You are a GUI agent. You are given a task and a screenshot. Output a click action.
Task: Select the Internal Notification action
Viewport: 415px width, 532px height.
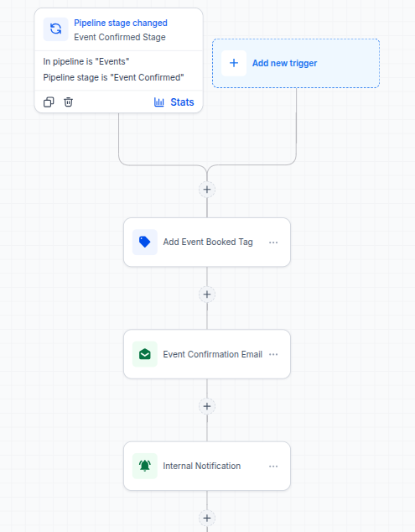pyautogui.click(x=207, y=466)
